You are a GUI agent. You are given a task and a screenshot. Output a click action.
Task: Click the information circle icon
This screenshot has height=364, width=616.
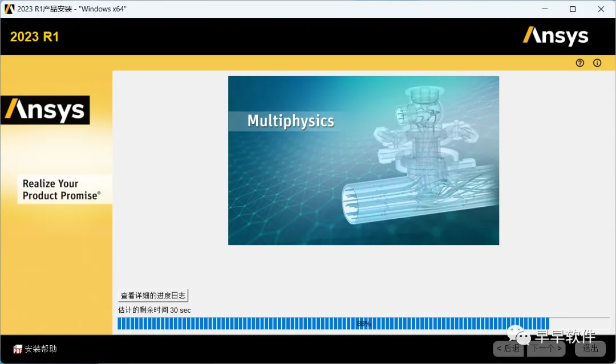click(597, 63)
